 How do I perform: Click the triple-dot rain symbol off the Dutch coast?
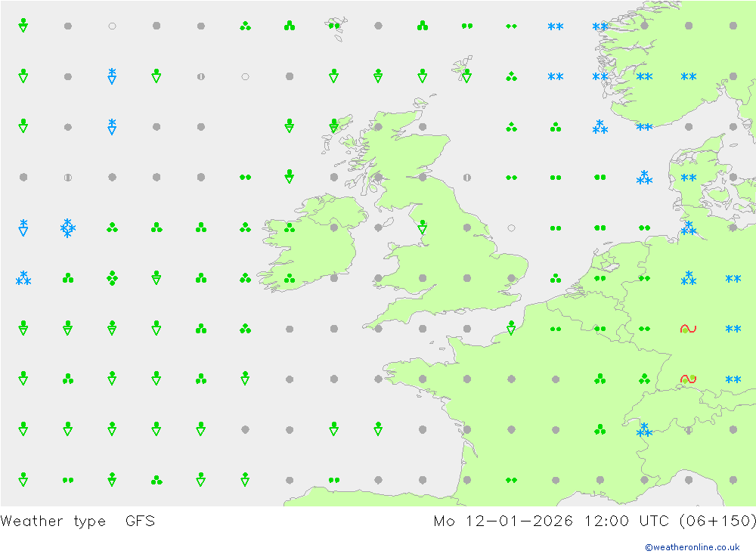click(556, 278)
